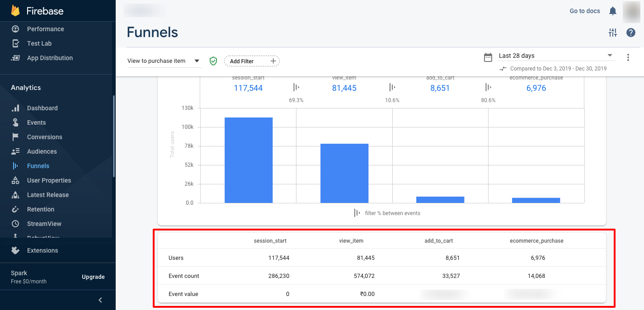The height and width of the screenshot is (310, 644).
Task: Click the view_item count 81,445
Action: click(x=344, y=88)
